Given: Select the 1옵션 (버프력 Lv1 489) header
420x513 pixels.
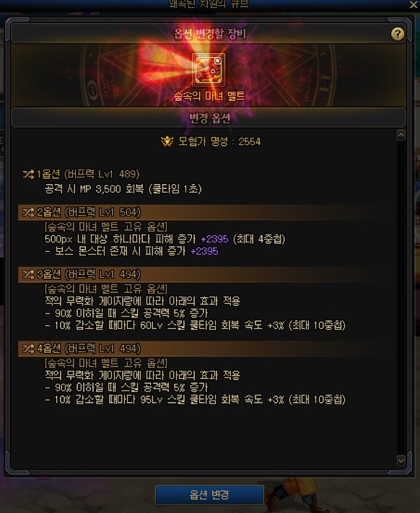Looking at the screenshot, I should pos(87,175).
